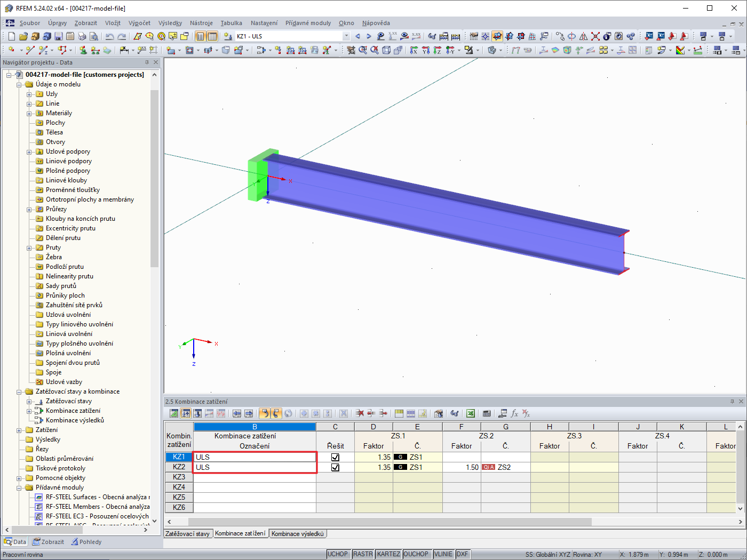This screenshot has width=747, height=560.
Task: Switch to the Zatěžovací stavy tab
Action: coord(188,533)
